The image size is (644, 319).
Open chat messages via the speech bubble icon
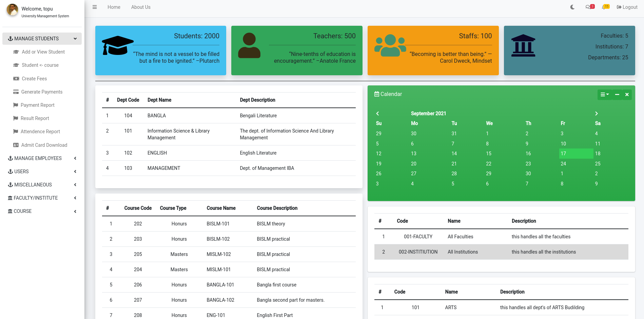pos(588,7)
